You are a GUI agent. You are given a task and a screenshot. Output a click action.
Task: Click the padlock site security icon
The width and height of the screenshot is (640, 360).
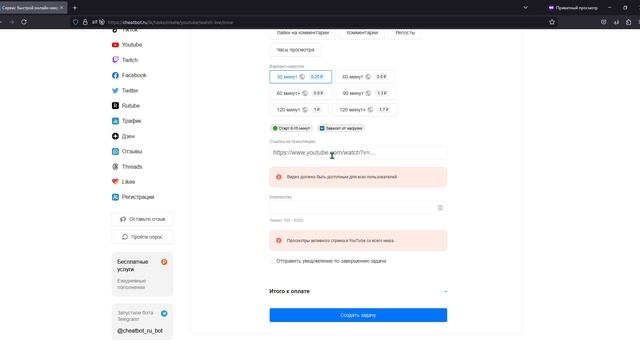pyautogui.click(x=85, y=22)
